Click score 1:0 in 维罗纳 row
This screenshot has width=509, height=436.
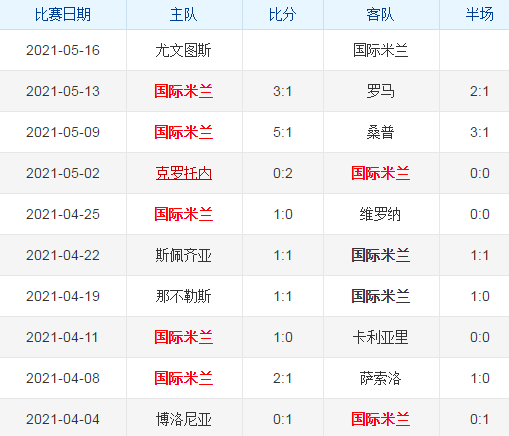click(283, 214)
